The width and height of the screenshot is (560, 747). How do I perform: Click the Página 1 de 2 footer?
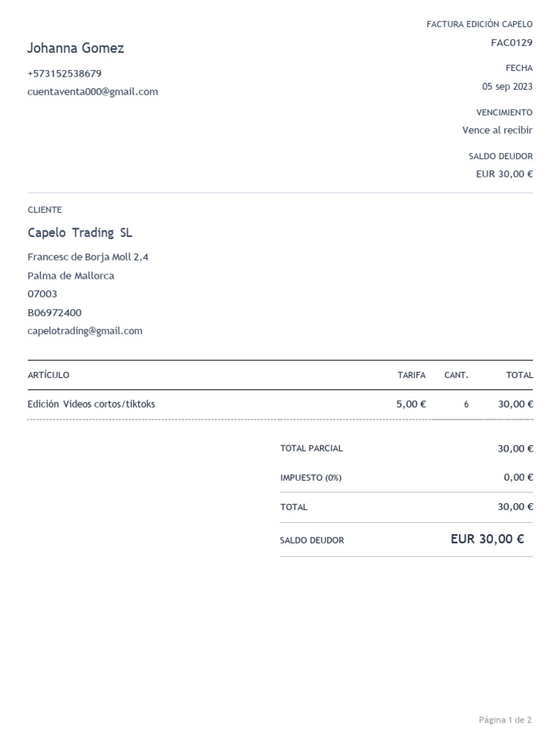click(505, 720)
